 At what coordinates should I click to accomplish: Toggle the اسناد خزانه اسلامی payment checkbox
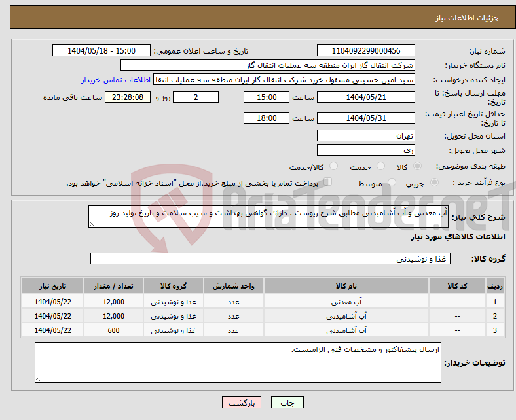(328, 182)
